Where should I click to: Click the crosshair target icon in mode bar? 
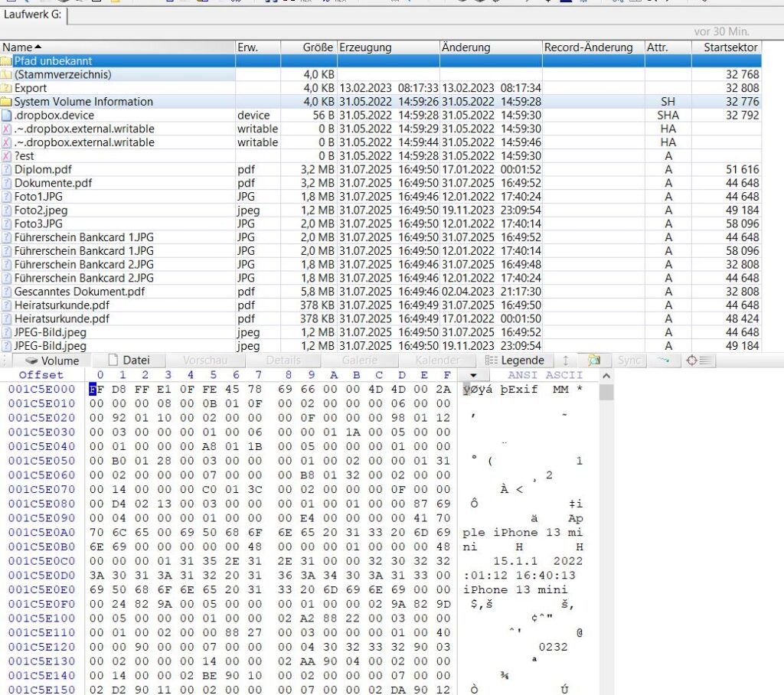692,361
